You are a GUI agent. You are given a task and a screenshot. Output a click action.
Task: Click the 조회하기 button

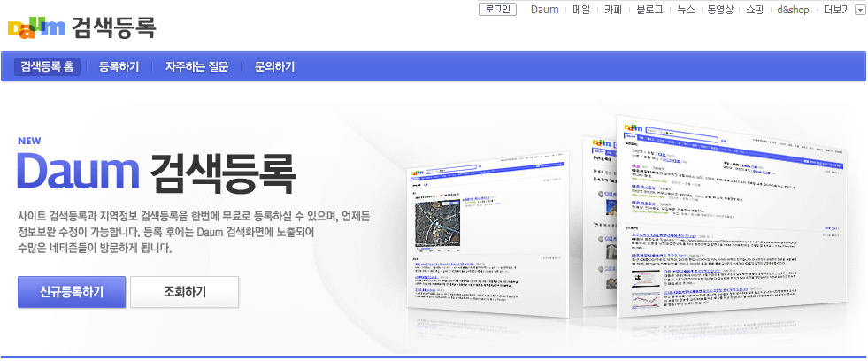(x=185, y=292)
